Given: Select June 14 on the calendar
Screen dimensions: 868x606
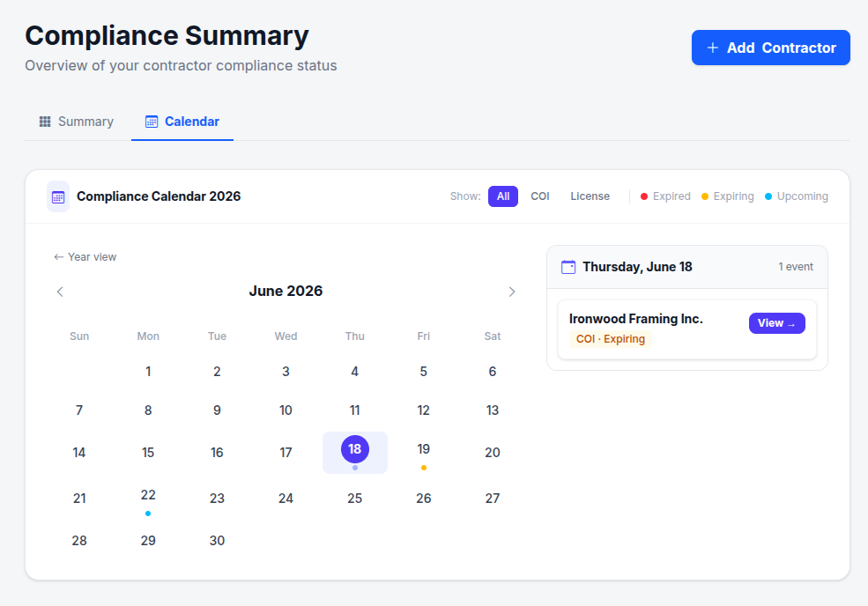Looking at the screenshot, I should (79, 453).
